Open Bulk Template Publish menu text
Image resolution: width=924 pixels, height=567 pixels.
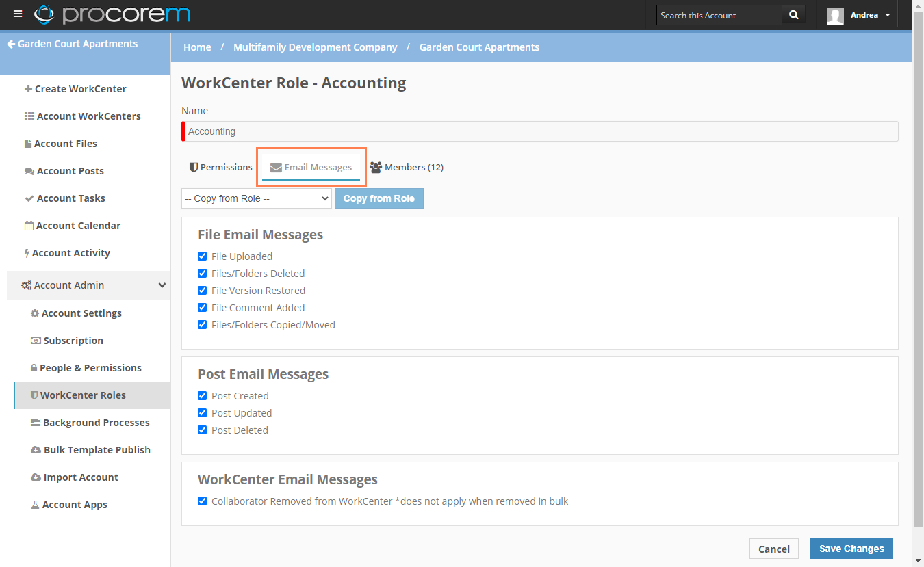pyautogui.click(x=97, y=450)
